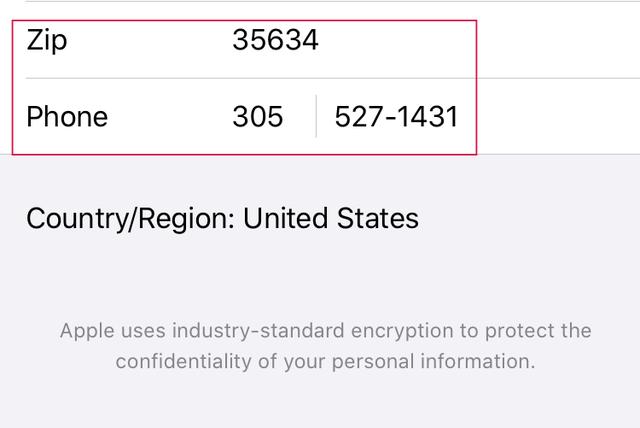Click the divider between area code and number
The width and height of the screenshot is (640, 428).
(316, 117)
